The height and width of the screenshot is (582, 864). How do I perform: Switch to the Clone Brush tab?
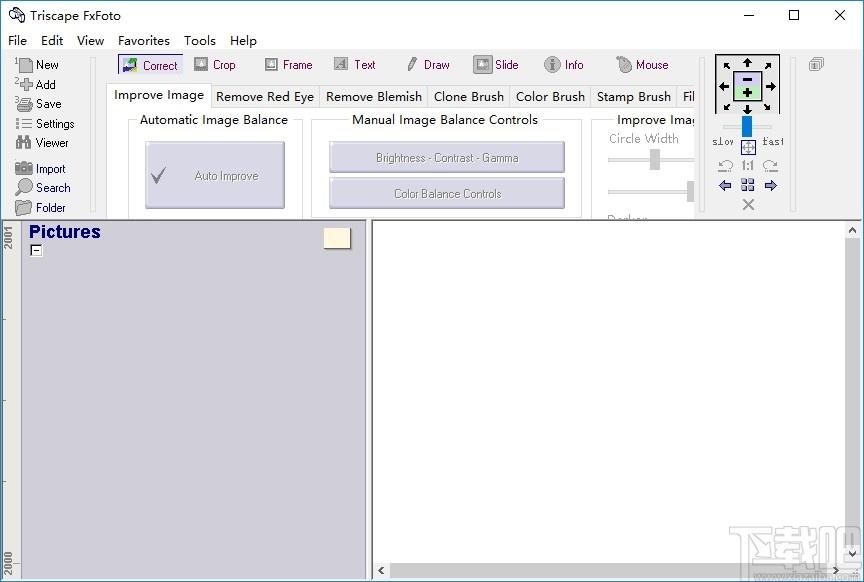[x=469, y=97]
